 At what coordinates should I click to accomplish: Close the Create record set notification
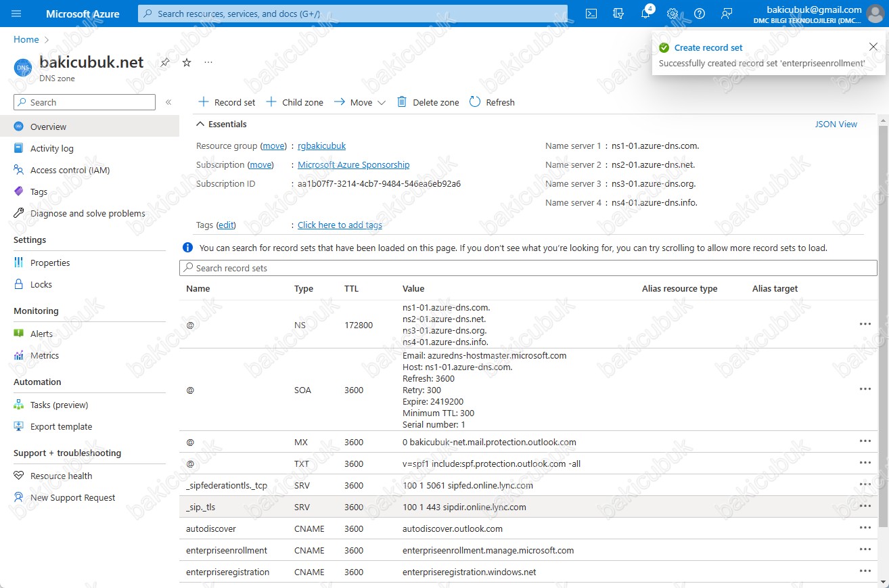[873, 46]
